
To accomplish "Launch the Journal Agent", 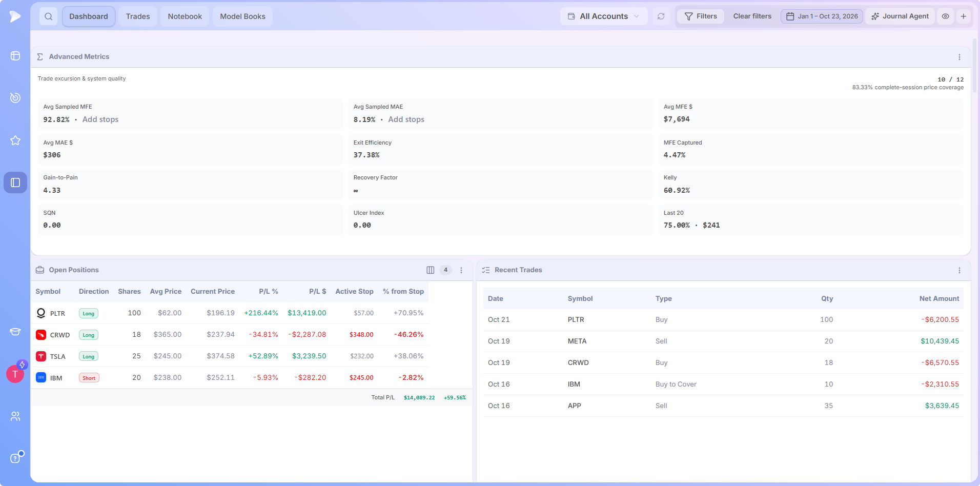I will click(x=900, y=16).
